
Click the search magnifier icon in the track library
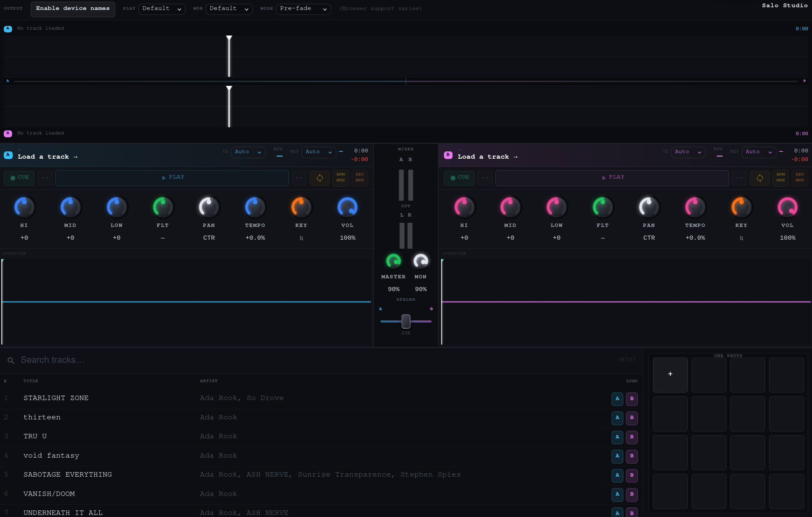coord(10,360)
